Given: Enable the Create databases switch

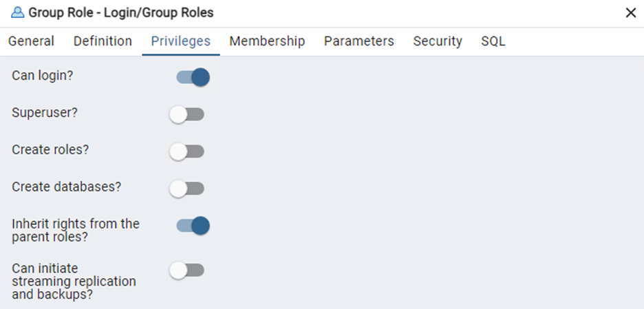Looking at the screenshot, I should point(187,188).
